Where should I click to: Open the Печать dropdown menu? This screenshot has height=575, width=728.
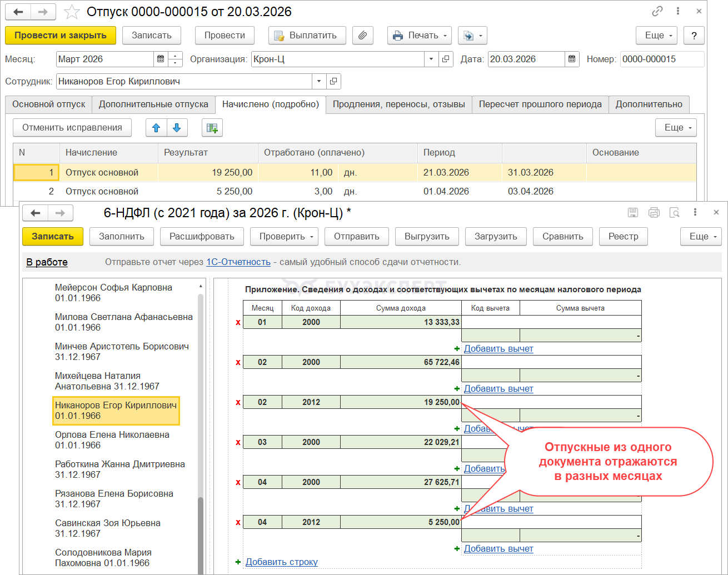pyautogui.click(x=420, y=36)
